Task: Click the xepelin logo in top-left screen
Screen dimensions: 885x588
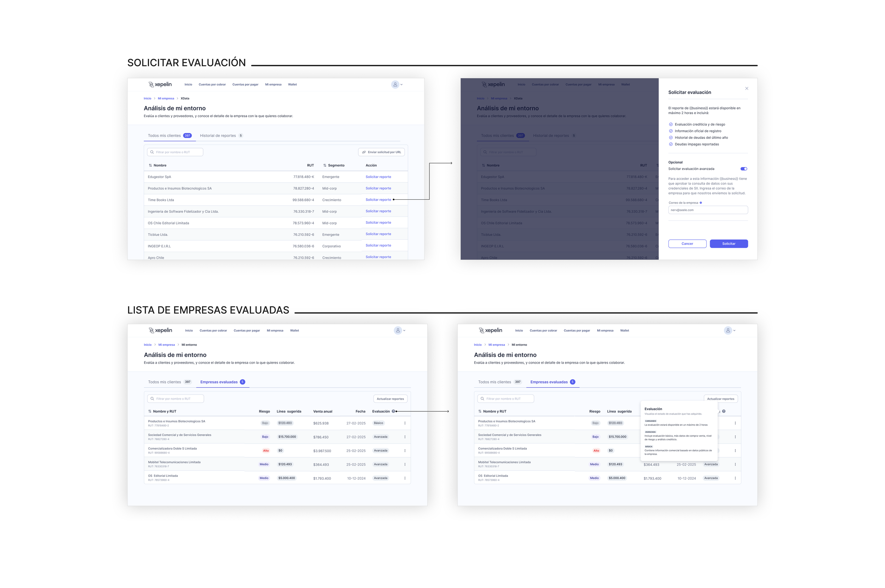Action: (160, 84)
